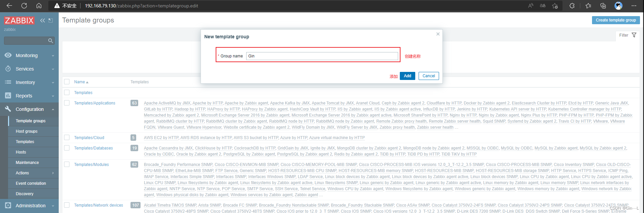Screen dimensions: 644x213
Task: Toggle sidebar kiosk mode icon
Action: 51,20
